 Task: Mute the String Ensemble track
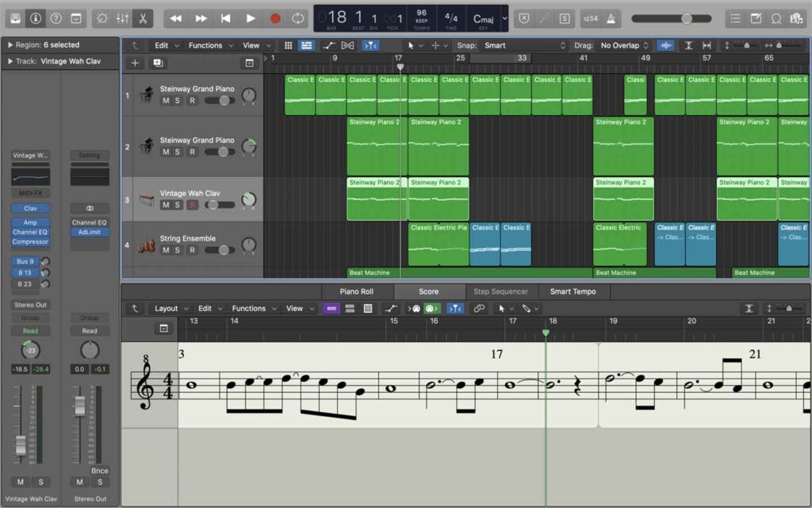coord(166,250)
